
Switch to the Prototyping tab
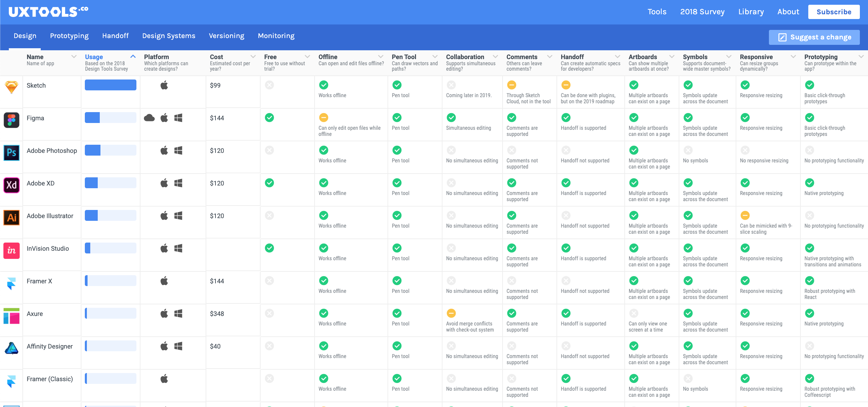69,36
